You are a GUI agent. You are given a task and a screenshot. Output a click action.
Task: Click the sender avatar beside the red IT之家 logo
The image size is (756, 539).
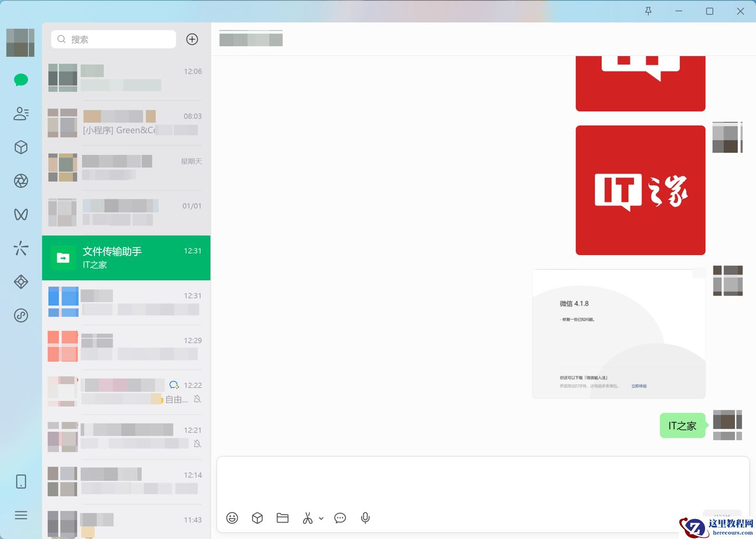(728, 138)
